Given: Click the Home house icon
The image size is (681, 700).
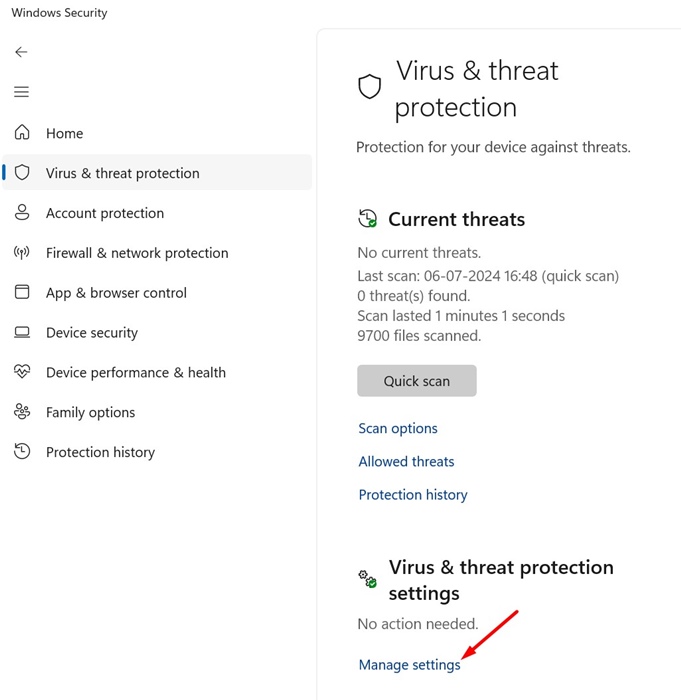Looking at the screenshot, I should pos(22,133).
